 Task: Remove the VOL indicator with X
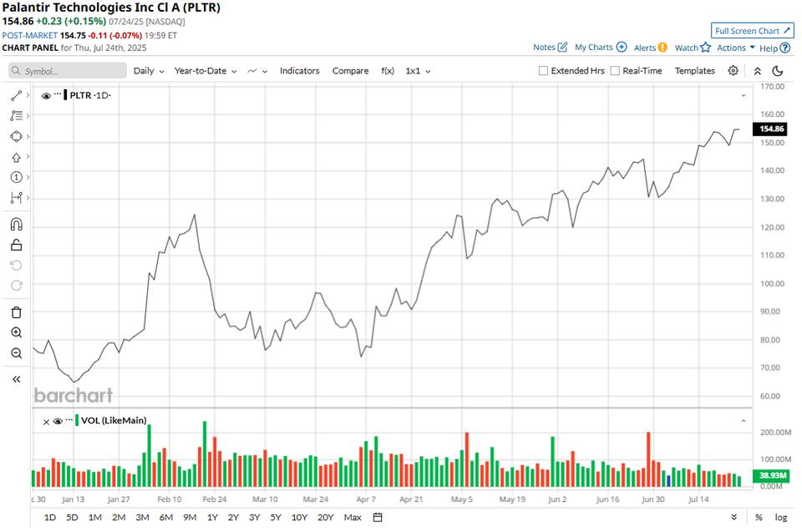click(x=46, y=422)
